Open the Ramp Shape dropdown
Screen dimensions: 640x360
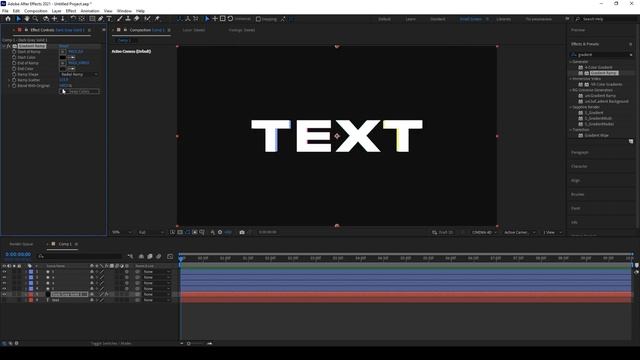[79, 74]
